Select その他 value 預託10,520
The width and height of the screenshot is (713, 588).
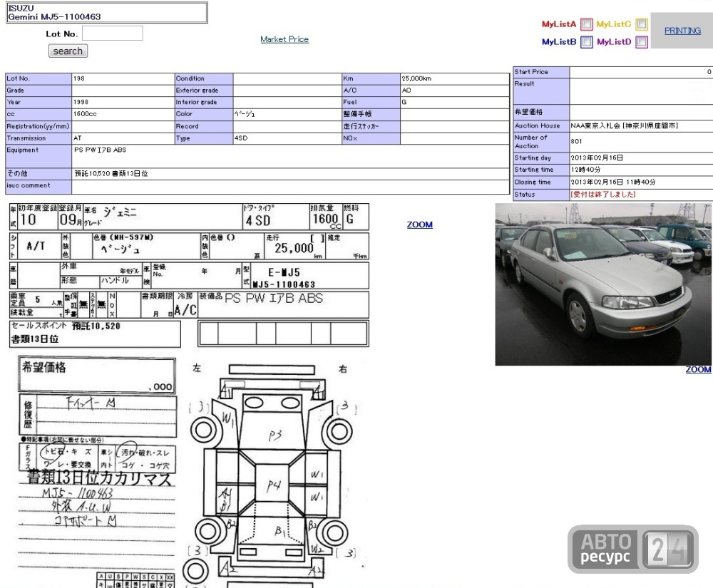click(x=92, y=173)
